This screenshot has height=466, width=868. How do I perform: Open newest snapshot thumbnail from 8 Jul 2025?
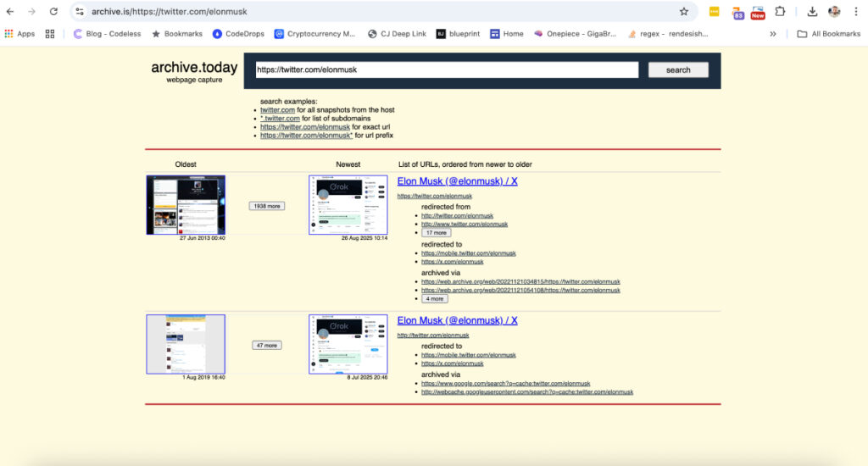(x=348, y=344)
